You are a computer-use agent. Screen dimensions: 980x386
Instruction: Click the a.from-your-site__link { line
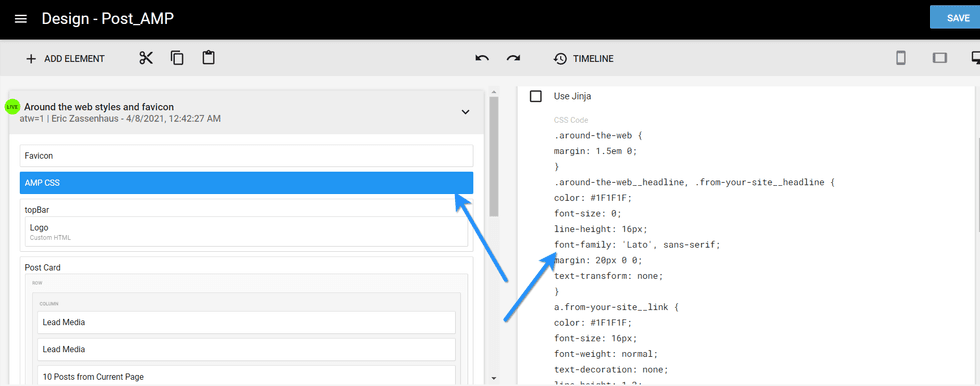coord(616,307)
